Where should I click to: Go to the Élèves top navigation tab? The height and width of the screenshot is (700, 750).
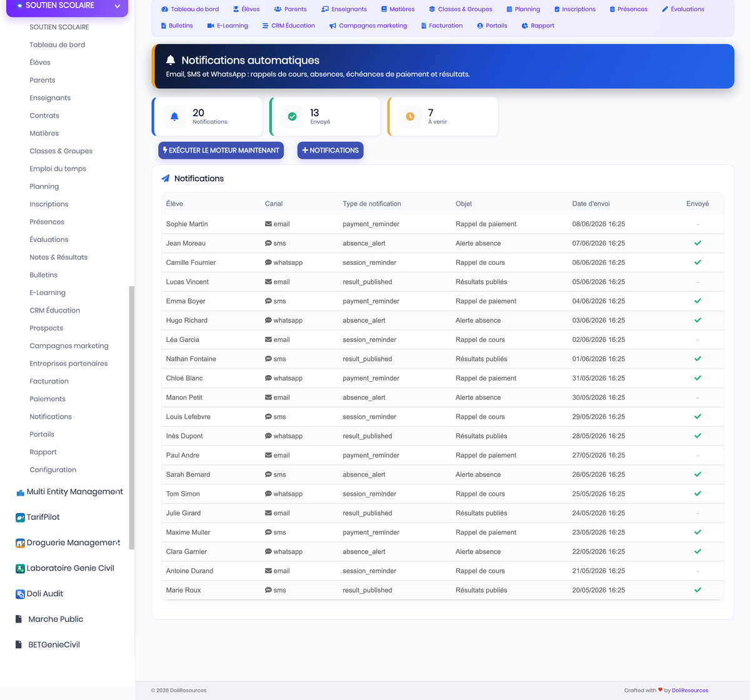click(x=246, y=9)
